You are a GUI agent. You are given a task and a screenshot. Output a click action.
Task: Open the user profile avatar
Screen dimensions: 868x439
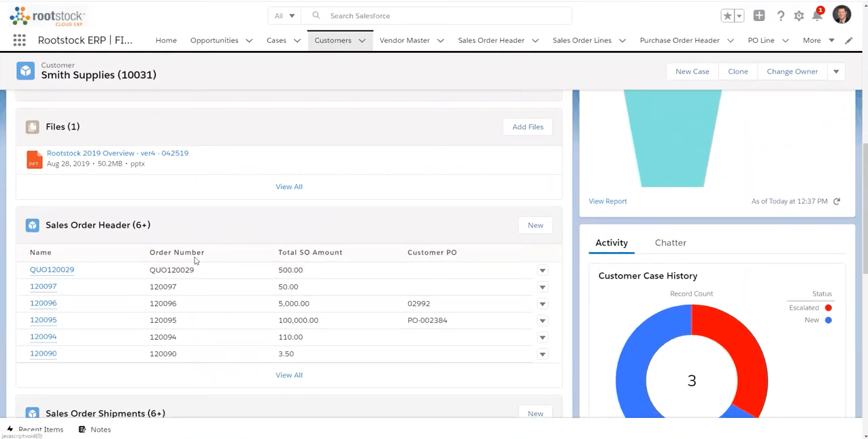[x=841, y=15]
